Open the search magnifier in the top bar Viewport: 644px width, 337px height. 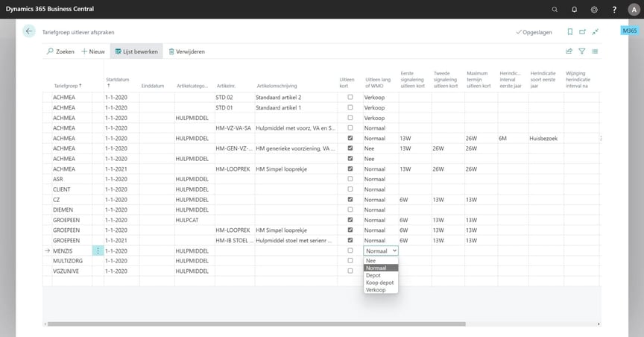(x=555, y=9)
